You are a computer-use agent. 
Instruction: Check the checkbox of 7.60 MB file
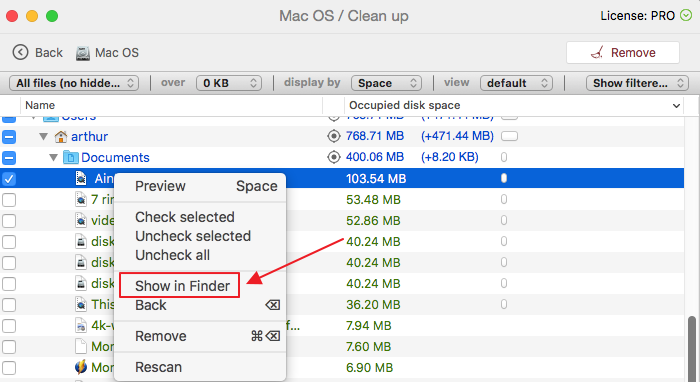click(9, 347)
